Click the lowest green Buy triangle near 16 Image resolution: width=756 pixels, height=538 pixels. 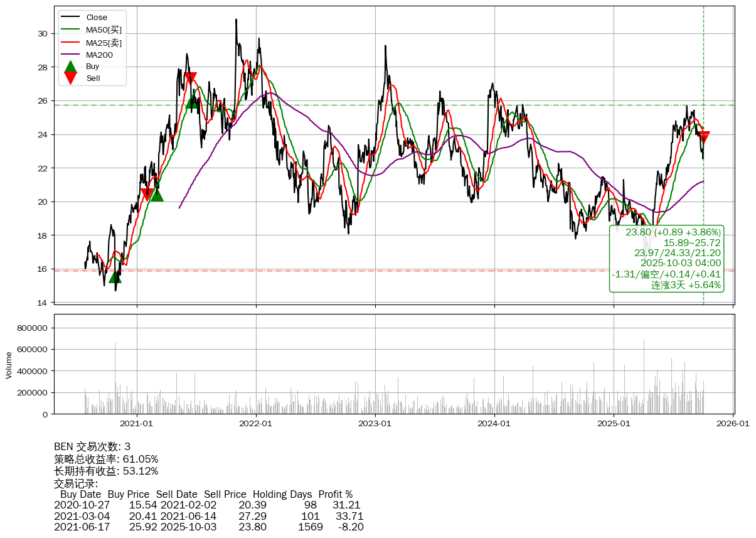tap(115, 276)
